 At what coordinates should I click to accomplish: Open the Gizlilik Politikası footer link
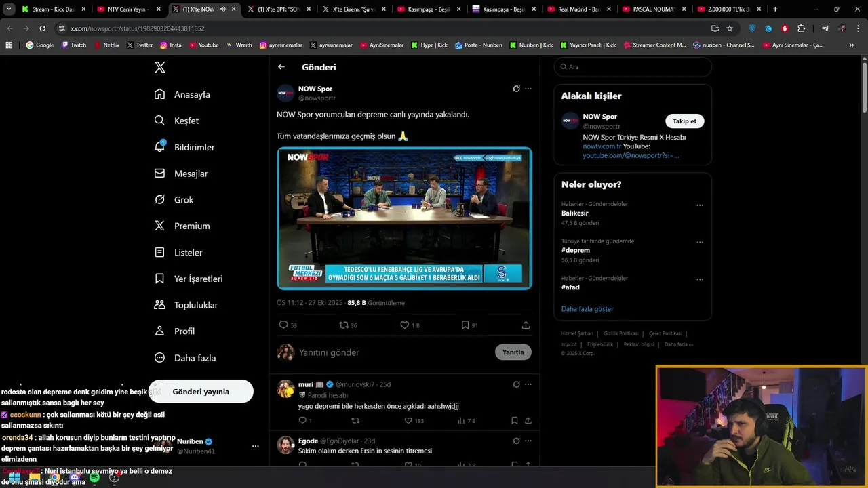621,333
